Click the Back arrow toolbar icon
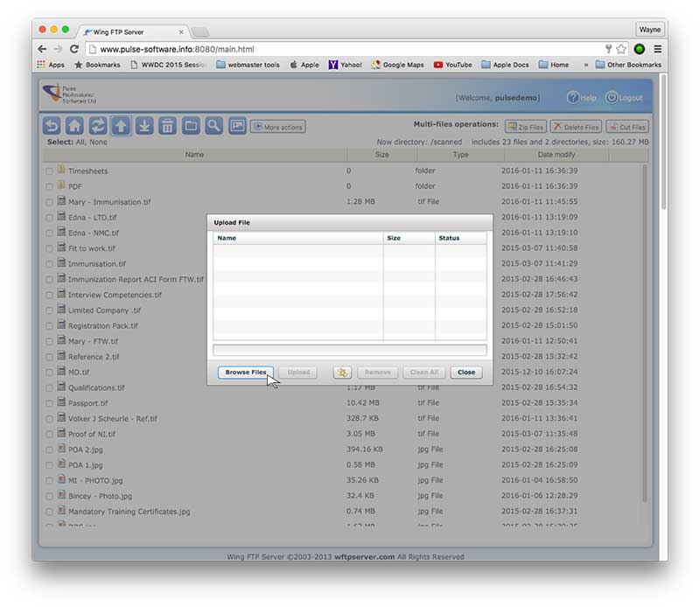This screenshot has width=700, height=607. [52, 126]
